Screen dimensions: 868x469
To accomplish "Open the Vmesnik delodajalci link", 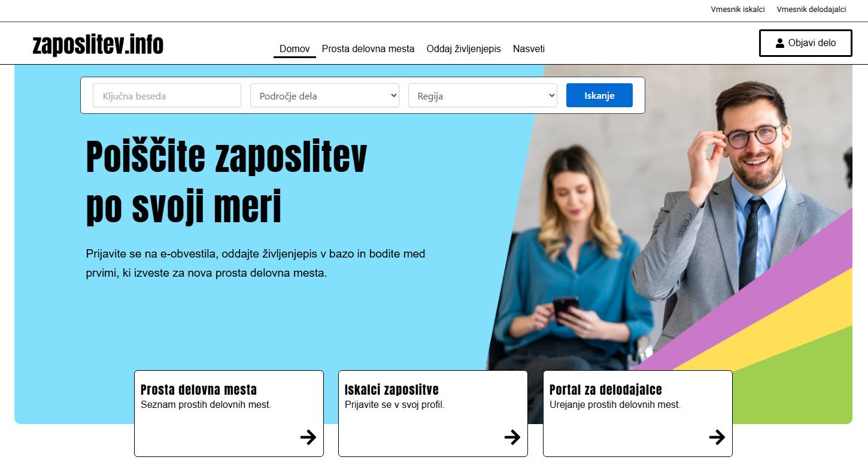I will pos(812,10).
